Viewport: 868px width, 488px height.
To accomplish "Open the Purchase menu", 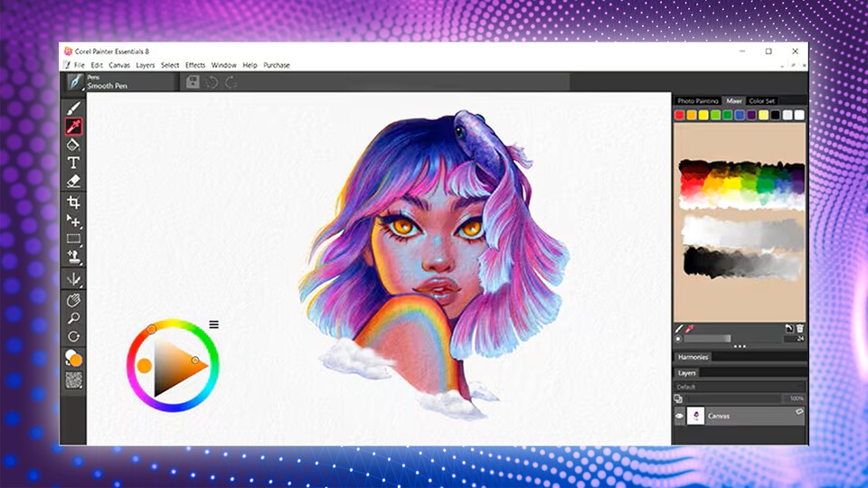I will click(277, 65).
